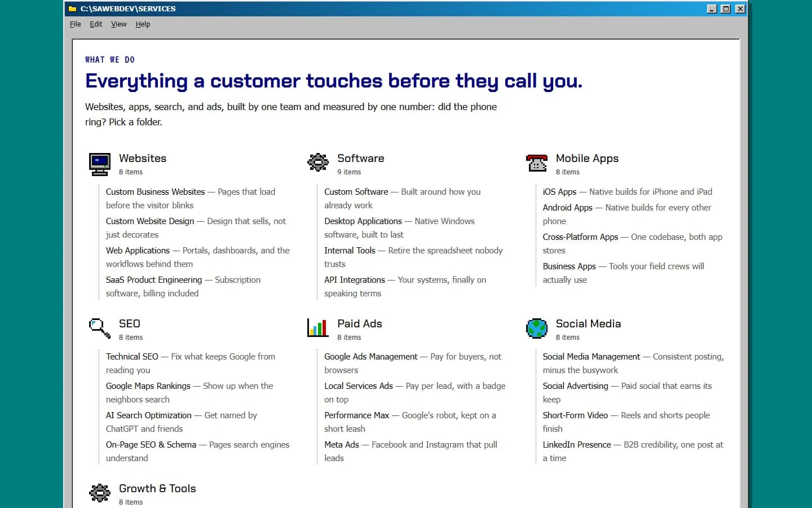Click the Websites computer monitor icon
Viewport: 812px width, 508px height.
click(x=100, y=164)
